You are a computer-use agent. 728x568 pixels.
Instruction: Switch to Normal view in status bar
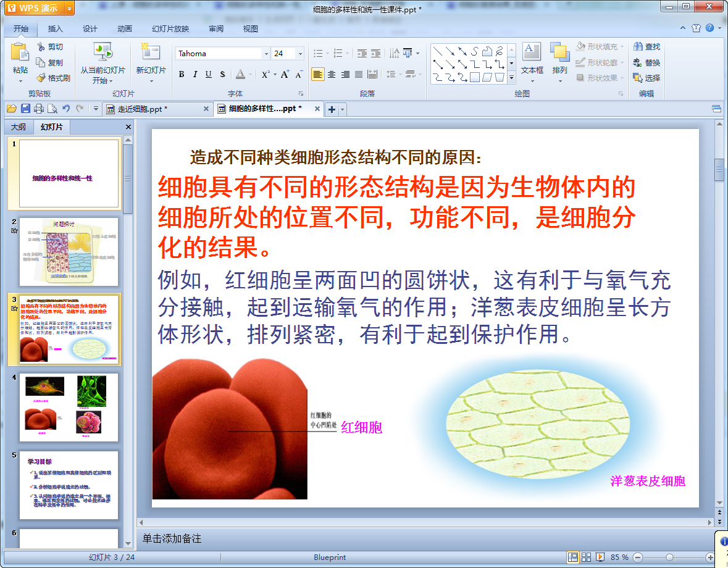point(573,557)
